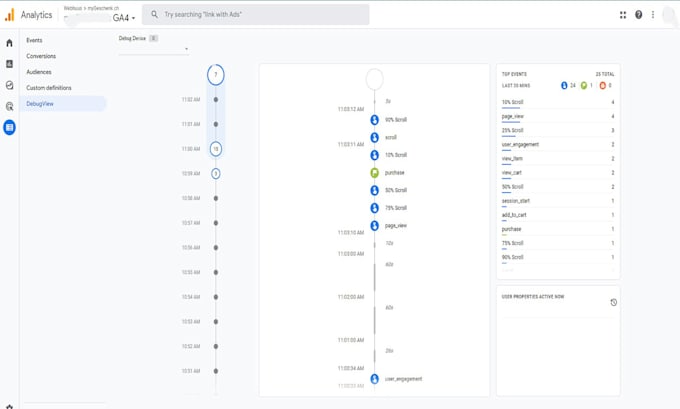The image size is (680, 409).
Task: Select the 10:51 AM timeline dot
Action: (216, 371)
